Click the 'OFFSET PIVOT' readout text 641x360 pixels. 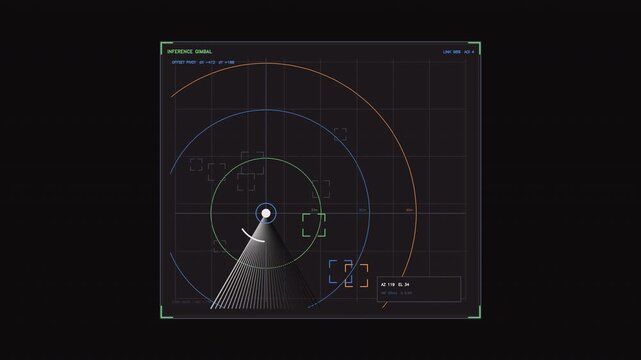[x=203, y=63]
